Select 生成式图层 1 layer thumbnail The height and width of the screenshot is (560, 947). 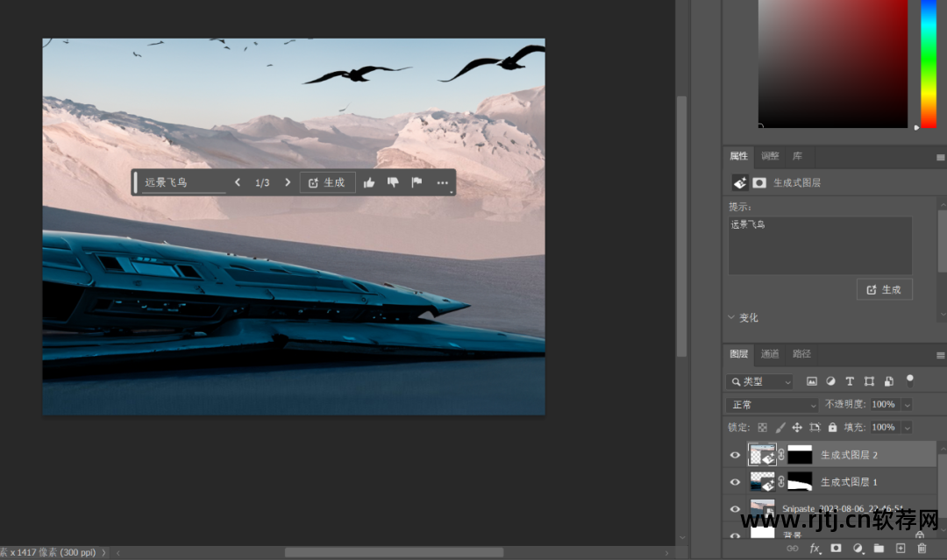coord(762,482)
